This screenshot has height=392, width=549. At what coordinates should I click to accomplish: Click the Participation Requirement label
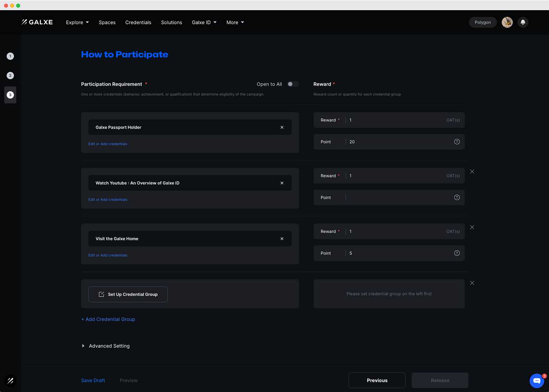click(112, 84)
